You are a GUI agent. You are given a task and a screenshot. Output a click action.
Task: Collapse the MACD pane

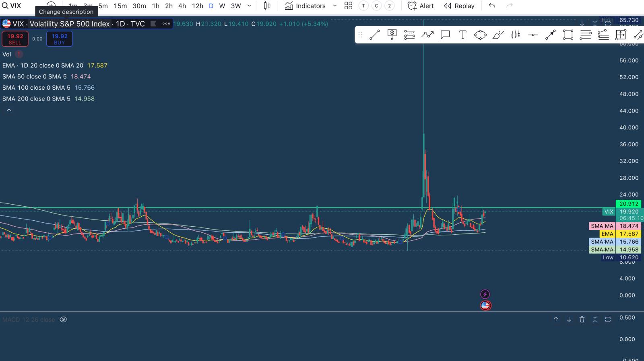click(x=595, y=319)
